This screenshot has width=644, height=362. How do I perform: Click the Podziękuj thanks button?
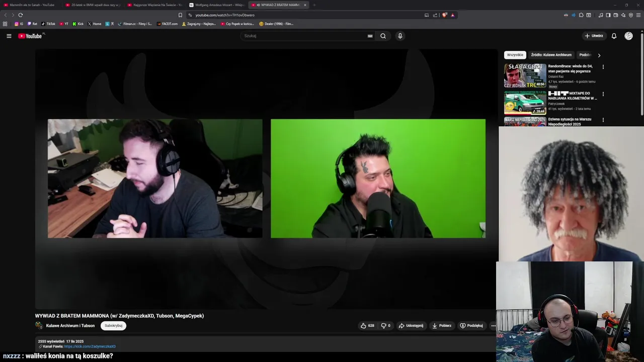471,325
